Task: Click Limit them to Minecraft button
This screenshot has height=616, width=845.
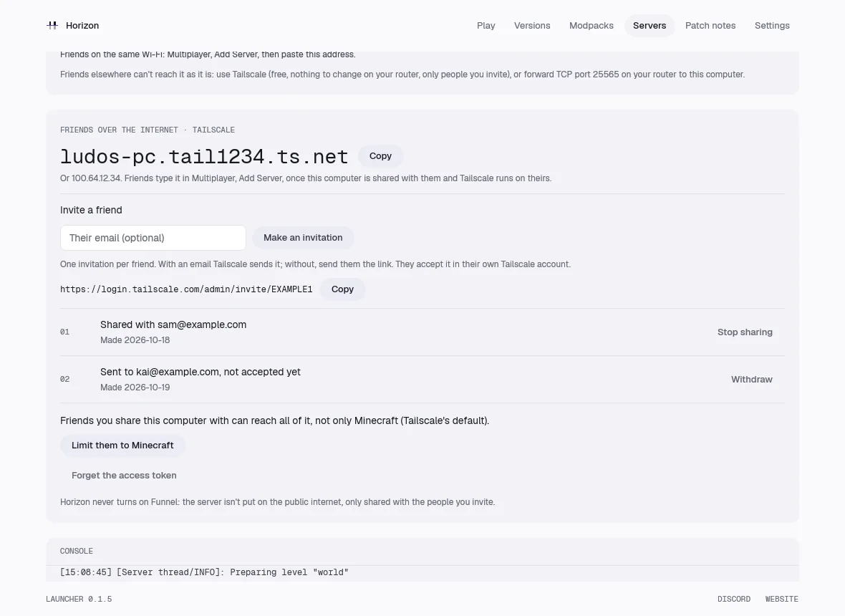Action: tap(122, 445)
